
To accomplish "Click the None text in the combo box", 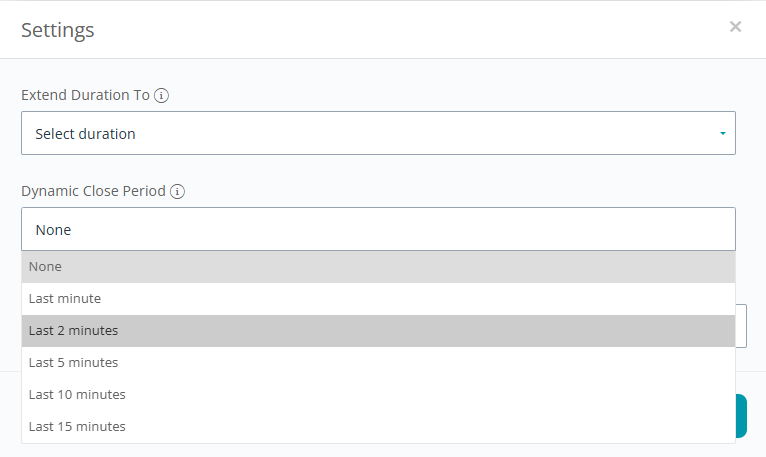I will 53,230.
